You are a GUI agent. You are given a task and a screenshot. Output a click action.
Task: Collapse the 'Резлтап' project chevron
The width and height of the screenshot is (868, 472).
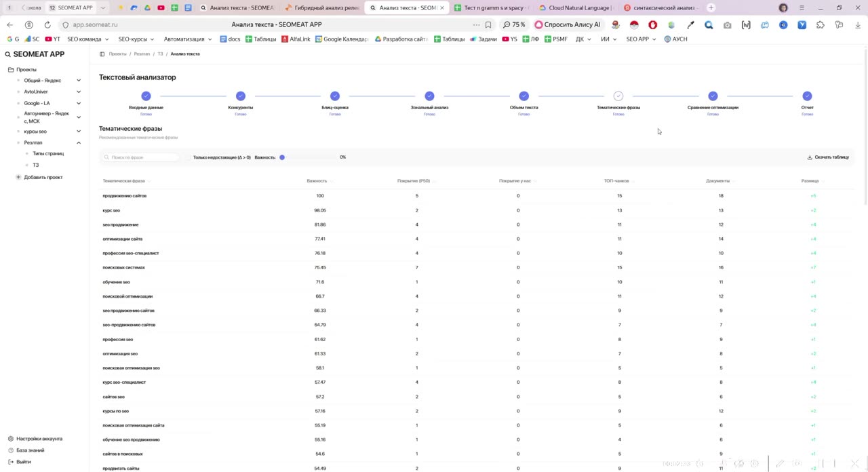[79, 142]
